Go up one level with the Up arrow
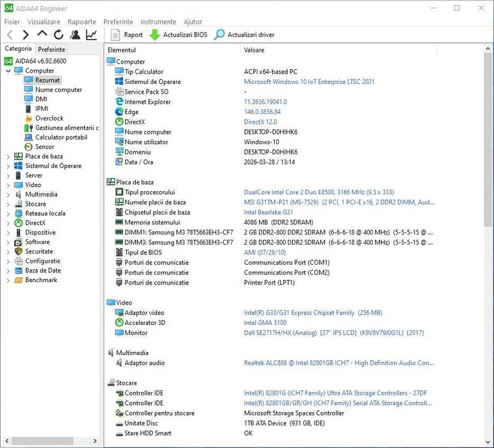Image resolution: width=494 pixels, height=448 pixels. coord(42,33)
